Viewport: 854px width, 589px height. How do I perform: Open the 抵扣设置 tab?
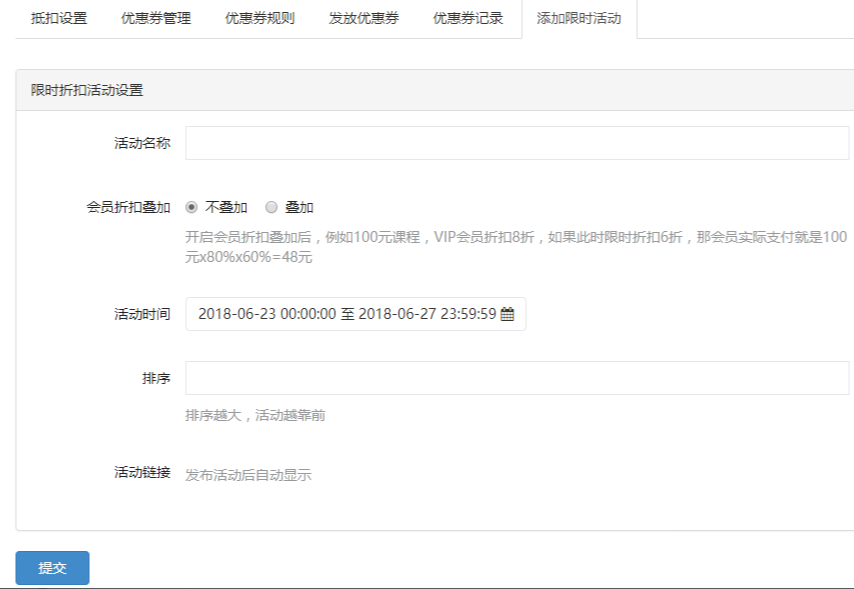pyautogui.click(x=59, y=19)
